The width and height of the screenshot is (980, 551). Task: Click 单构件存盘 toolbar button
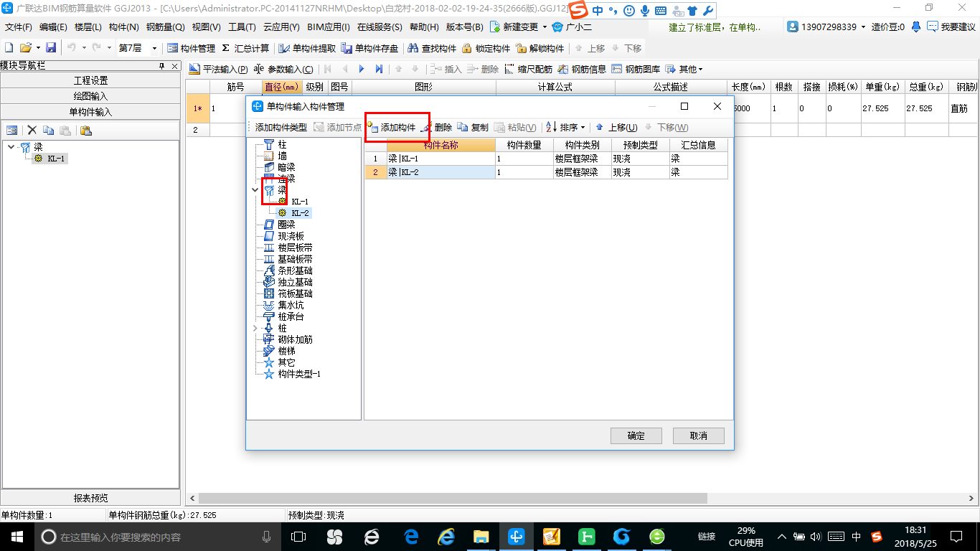(370, 48)
